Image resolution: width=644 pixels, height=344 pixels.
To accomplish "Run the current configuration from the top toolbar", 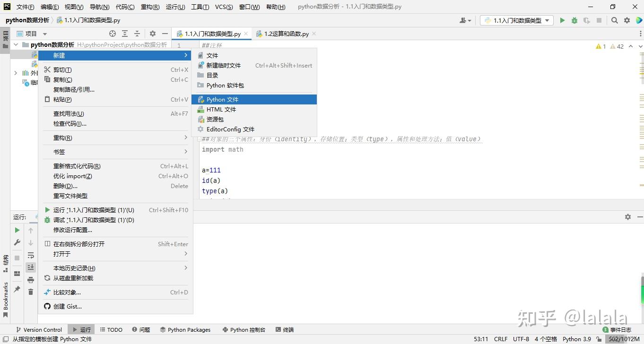I will pyautogui.click(x=562, y=20).
